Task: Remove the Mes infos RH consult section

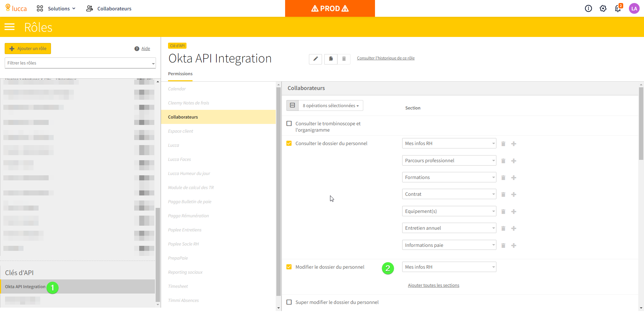Action: tap(503, 144)
